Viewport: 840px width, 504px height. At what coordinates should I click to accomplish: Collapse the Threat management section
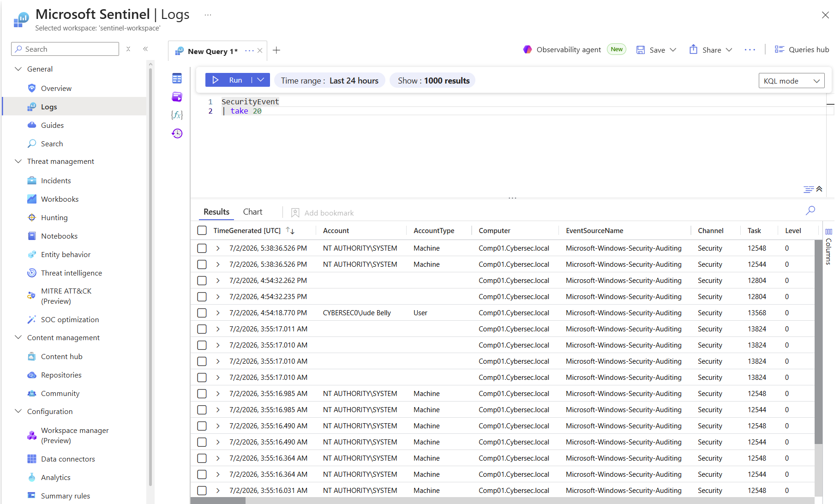18,161
